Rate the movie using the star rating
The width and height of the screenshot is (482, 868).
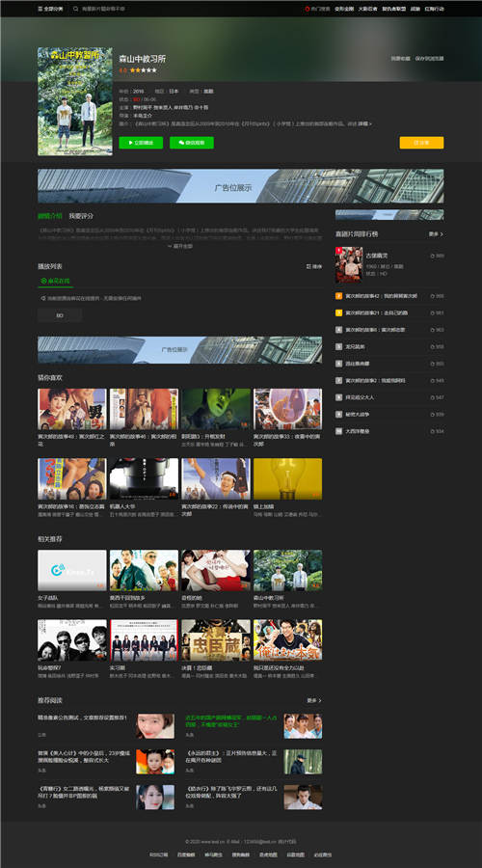[144, 70]
